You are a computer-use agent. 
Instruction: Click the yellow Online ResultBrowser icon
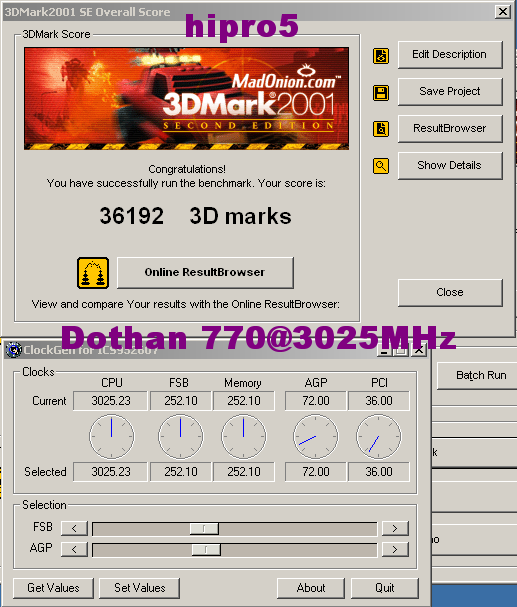(x=93, y=273)
